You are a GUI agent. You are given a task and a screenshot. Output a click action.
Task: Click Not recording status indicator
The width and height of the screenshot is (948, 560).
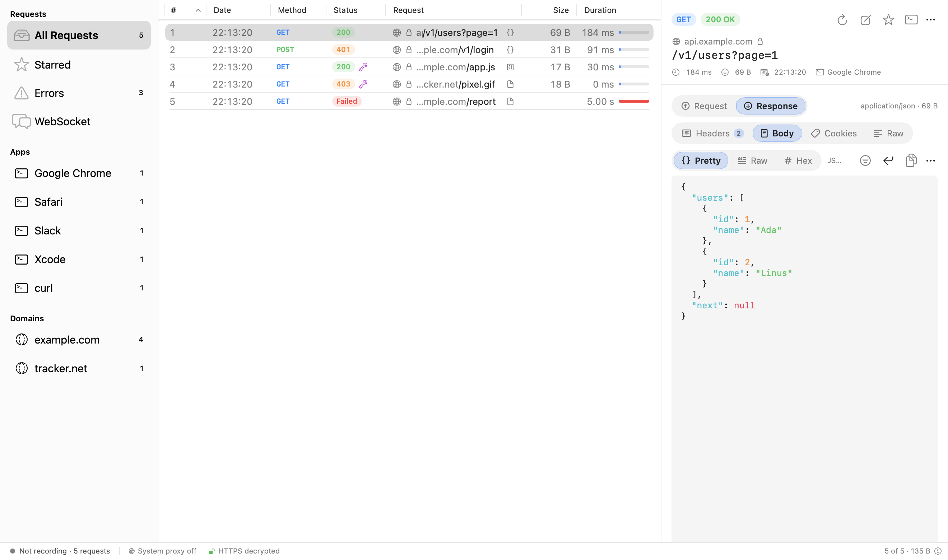60,551
